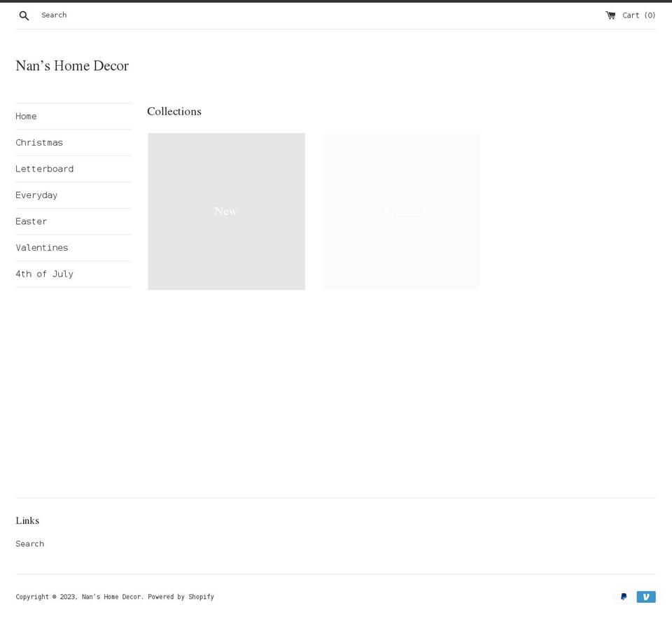Image resolution: width=672 pixels, height=619 pixels.
Task: Open Cart (0) at the top right
Action: (x=638, y=15)
